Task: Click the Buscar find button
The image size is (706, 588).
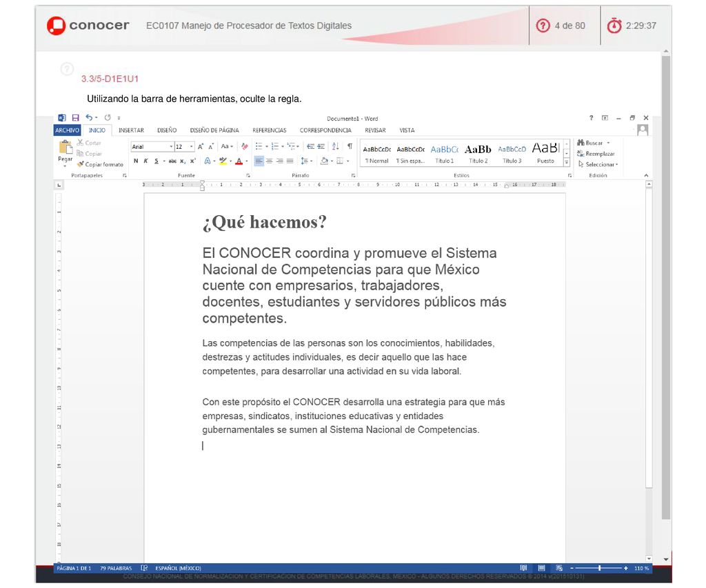Action: 594,143
